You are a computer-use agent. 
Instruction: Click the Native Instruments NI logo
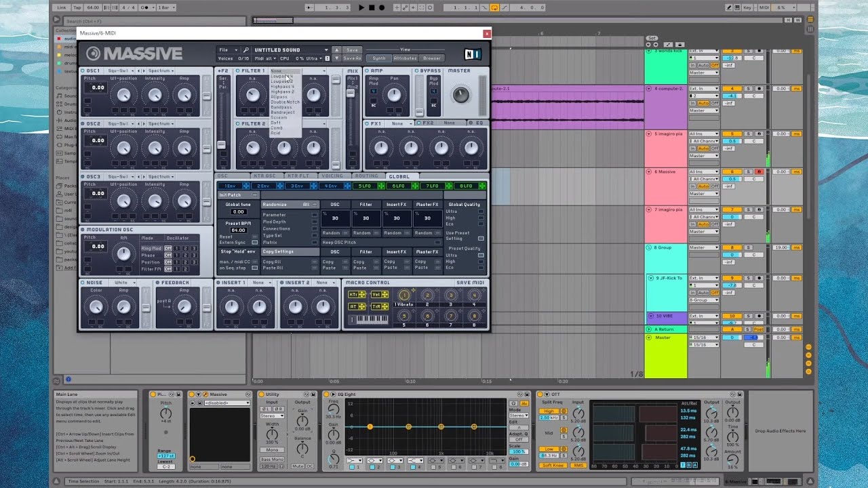(x=473, y=54)
